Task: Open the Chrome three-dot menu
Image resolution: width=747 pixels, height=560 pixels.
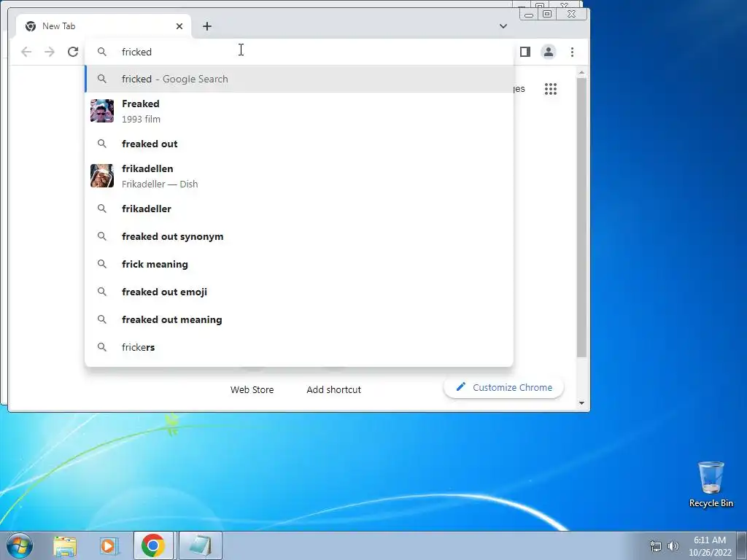Action: point(572,52)
